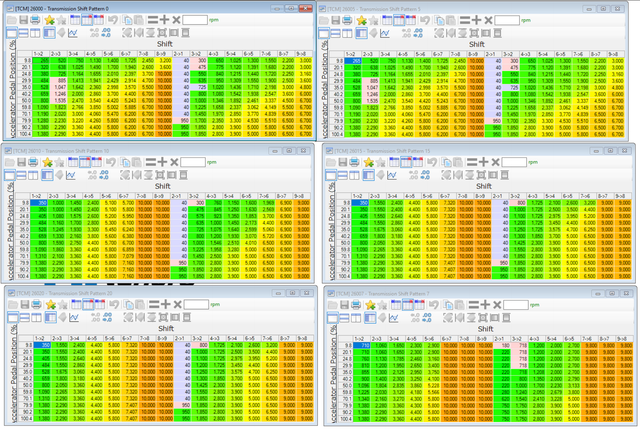Image resolution: width=640 pixels, height=431 pixels.
Task: Multiply X icon in Pattern 7 window
Action: coord(497,304)
